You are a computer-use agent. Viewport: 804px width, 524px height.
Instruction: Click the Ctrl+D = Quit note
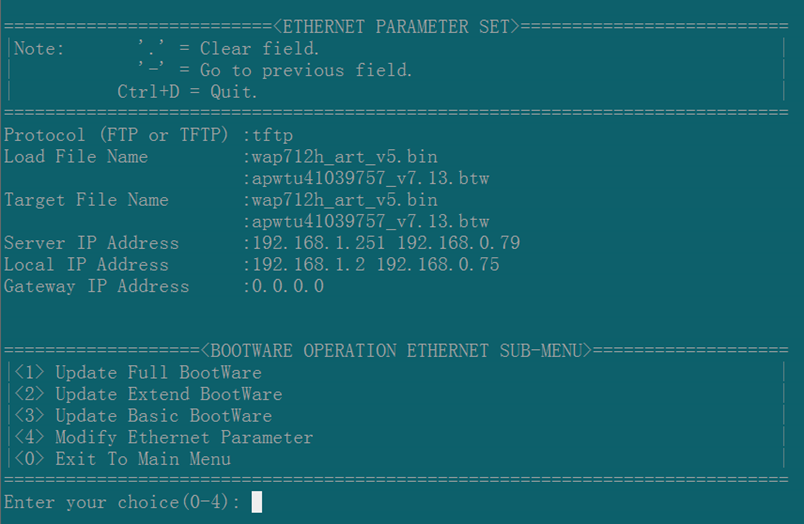[x=187, y=92]
